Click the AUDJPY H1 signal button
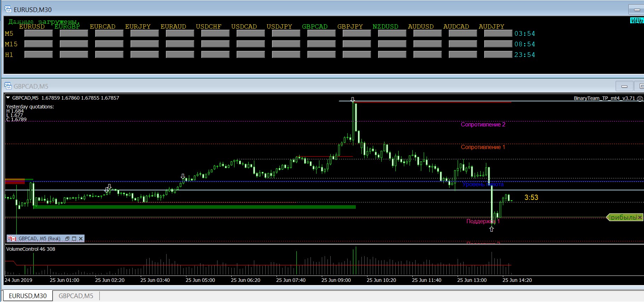This screenshot has height=302, width=644. pos(498,55)
